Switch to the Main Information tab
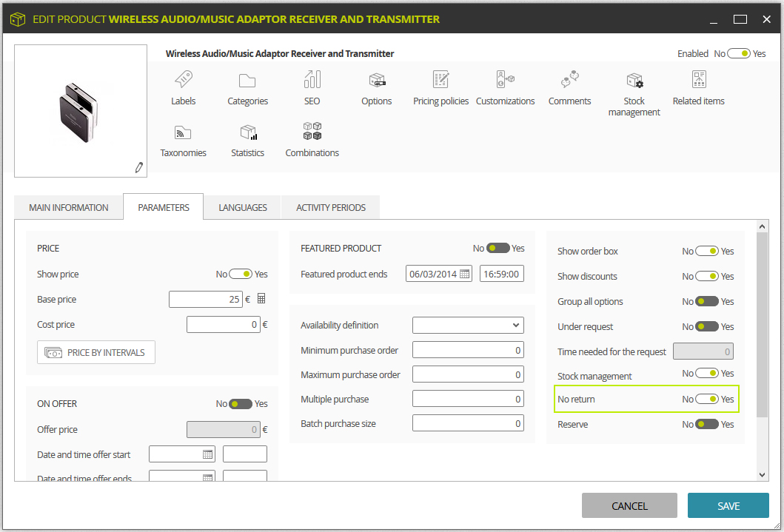The image size is (784, 532). click(69, 207)
